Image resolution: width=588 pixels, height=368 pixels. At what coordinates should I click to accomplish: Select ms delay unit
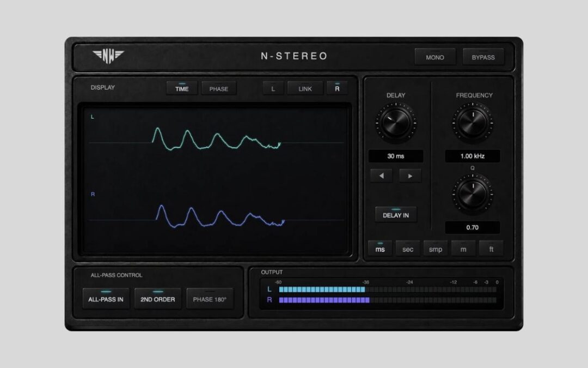tap(380, 249)
